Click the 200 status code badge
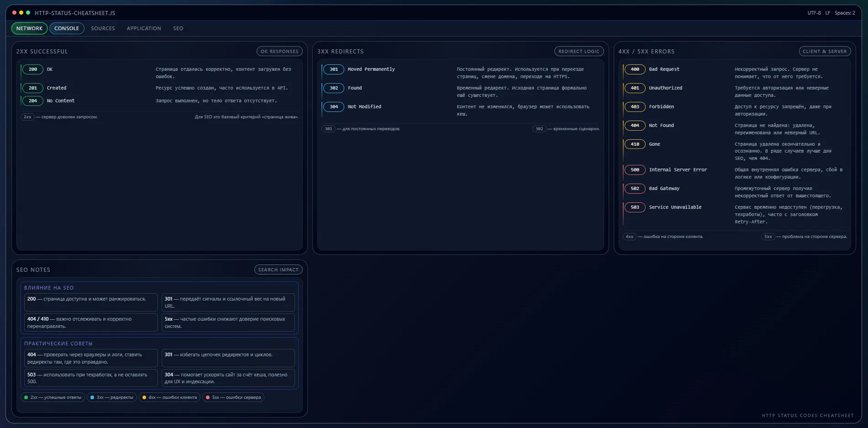 click(33, 69)
